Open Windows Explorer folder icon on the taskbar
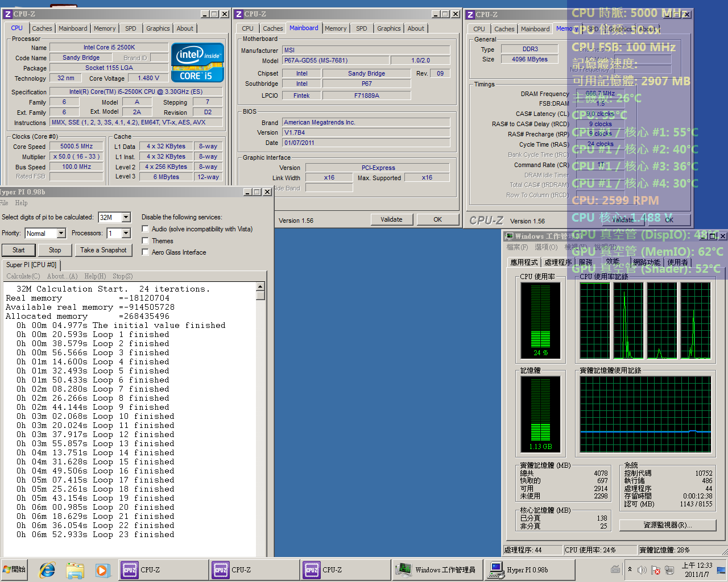 (x=75, y=569)
